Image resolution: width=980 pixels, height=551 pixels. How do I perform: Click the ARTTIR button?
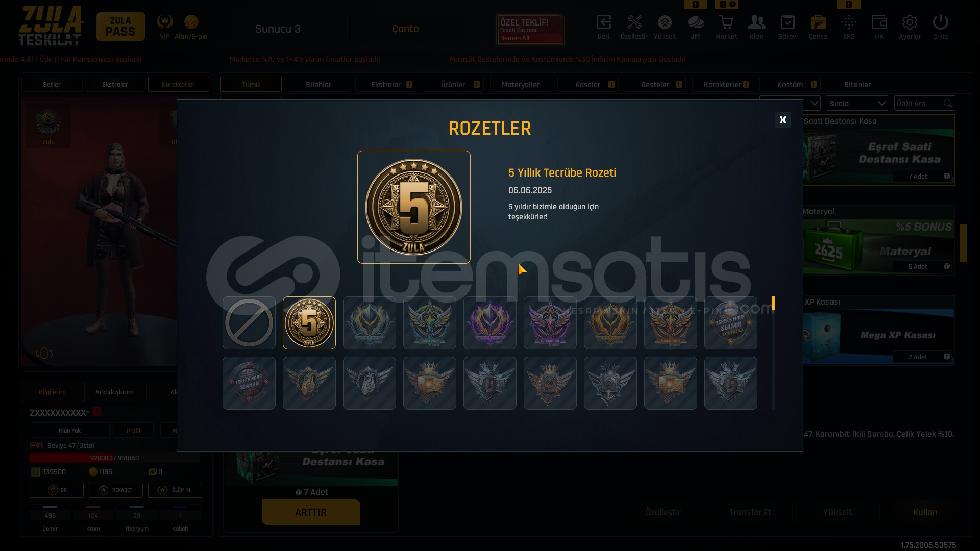pos(311,512)
